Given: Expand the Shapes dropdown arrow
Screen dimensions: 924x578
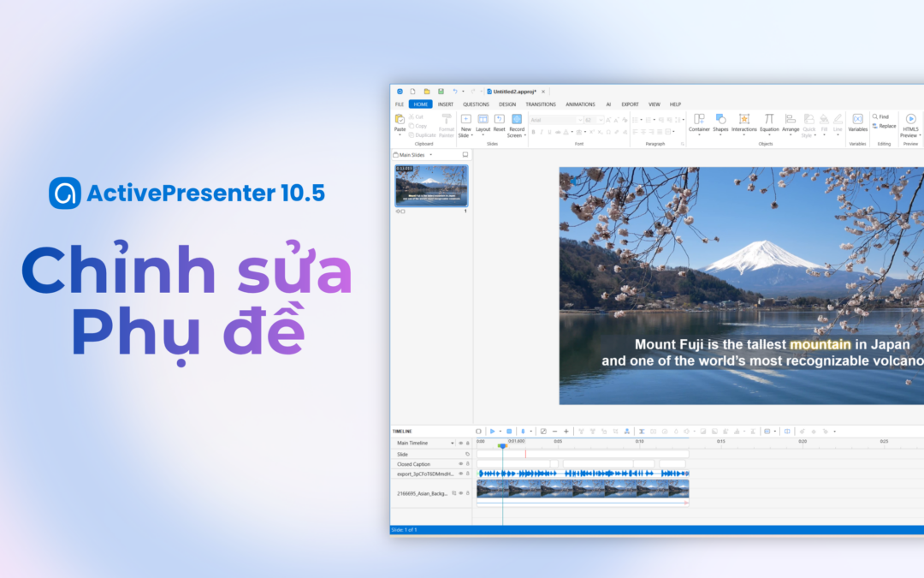Looking at the screenshot, I should [720, 135].
